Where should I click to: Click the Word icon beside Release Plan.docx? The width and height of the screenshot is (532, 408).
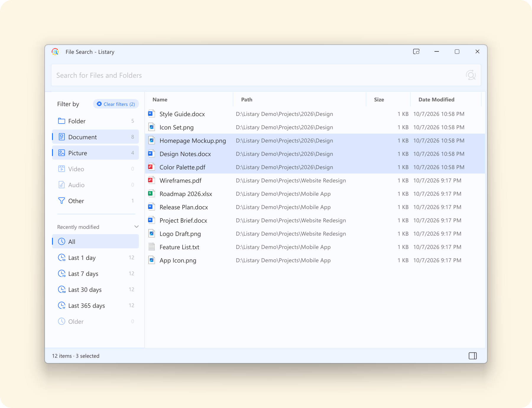point(151,207)
